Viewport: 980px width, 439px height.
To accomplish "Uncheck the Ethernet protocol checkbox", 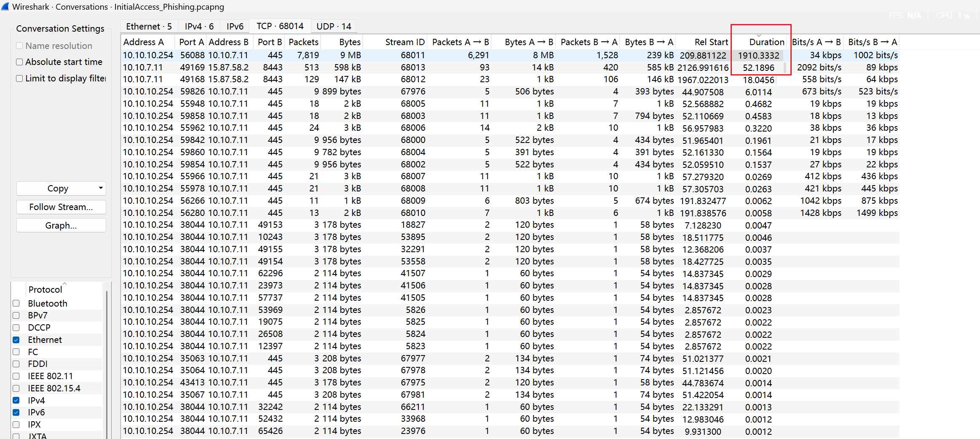I will pos(16,339).
